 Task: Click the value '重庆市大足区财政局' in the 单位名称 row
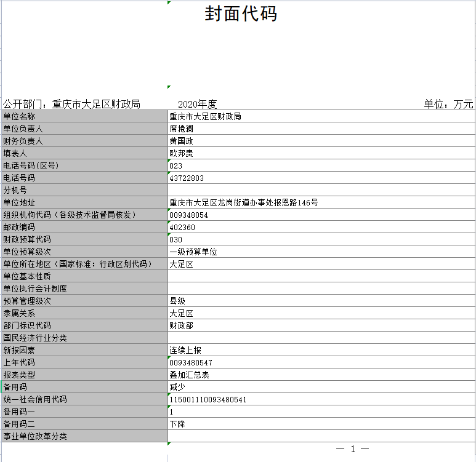pyautogui.click(x=205, y=116)
